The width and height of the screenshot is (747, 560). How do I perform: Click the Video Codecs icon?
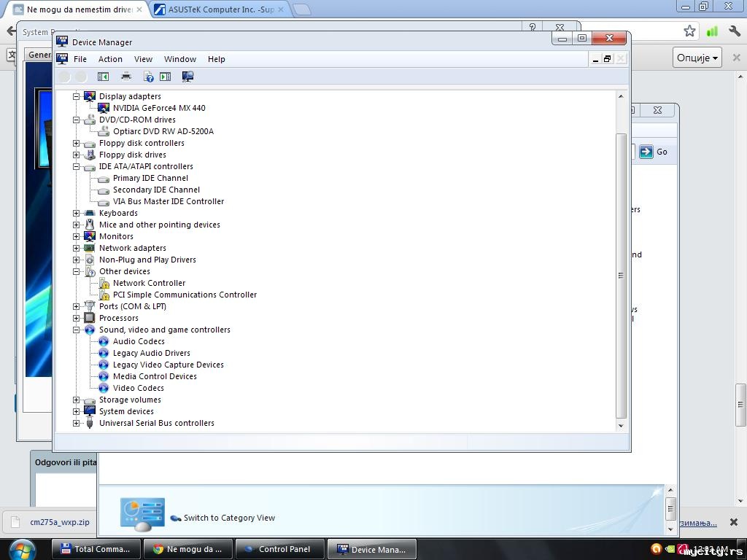coord(104,388)
